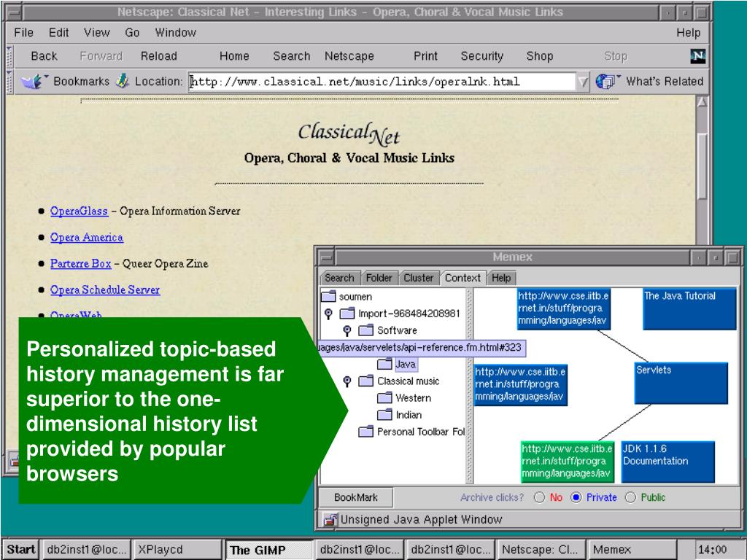Click the Netscape page vertical scrollbar thumb

point(703,167)
